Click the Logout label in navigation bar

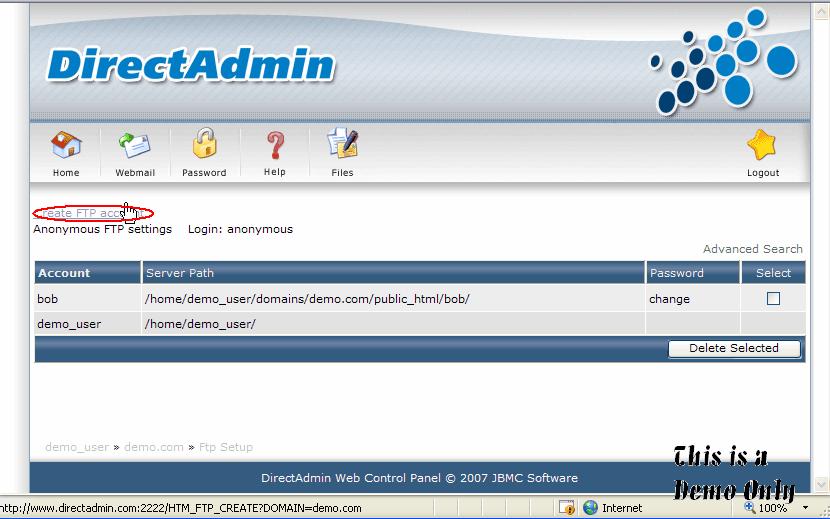click(763, 173)
